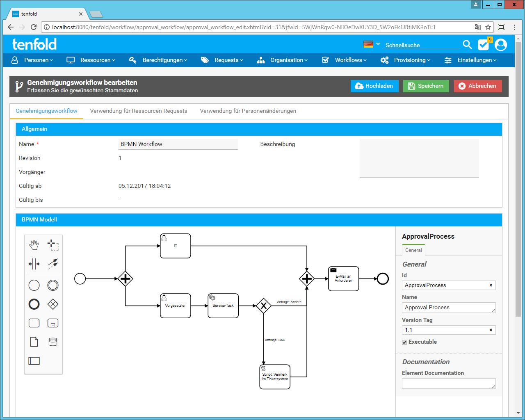
Task: Activate the global Connect tool
Action: coord(52,264)
